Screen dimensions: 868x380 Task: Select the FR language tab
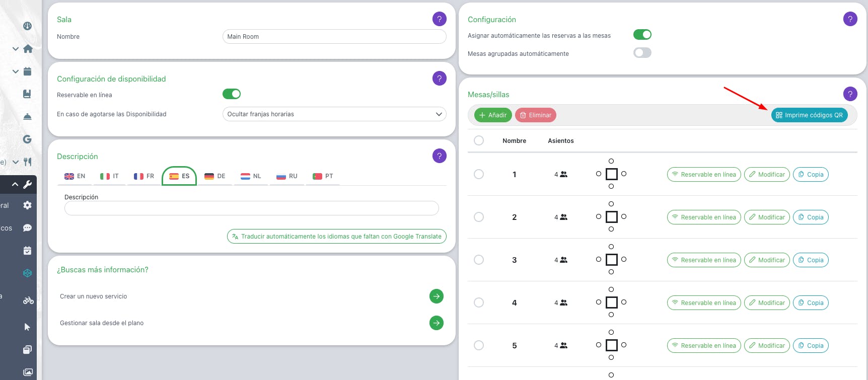144,176
